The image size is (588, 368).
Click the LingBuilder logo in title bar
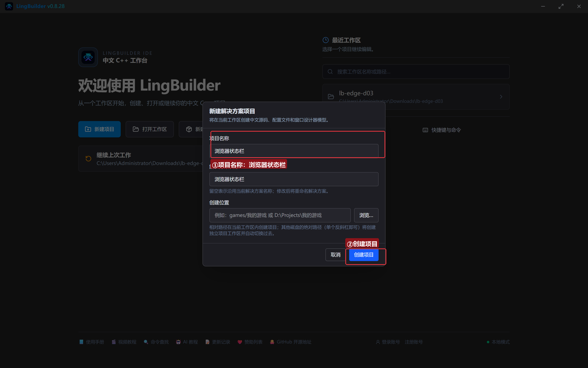point(9,6)
